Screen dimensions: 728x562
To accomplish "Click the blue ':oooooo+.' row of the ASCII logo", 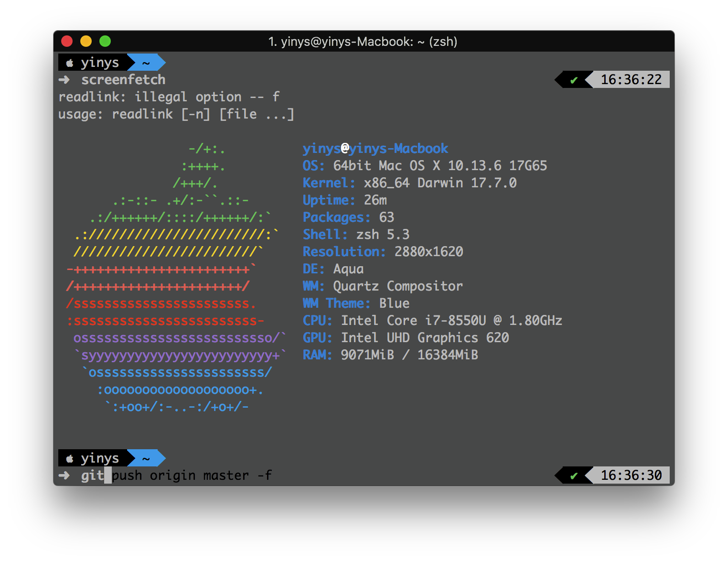I will pos(180,390).
